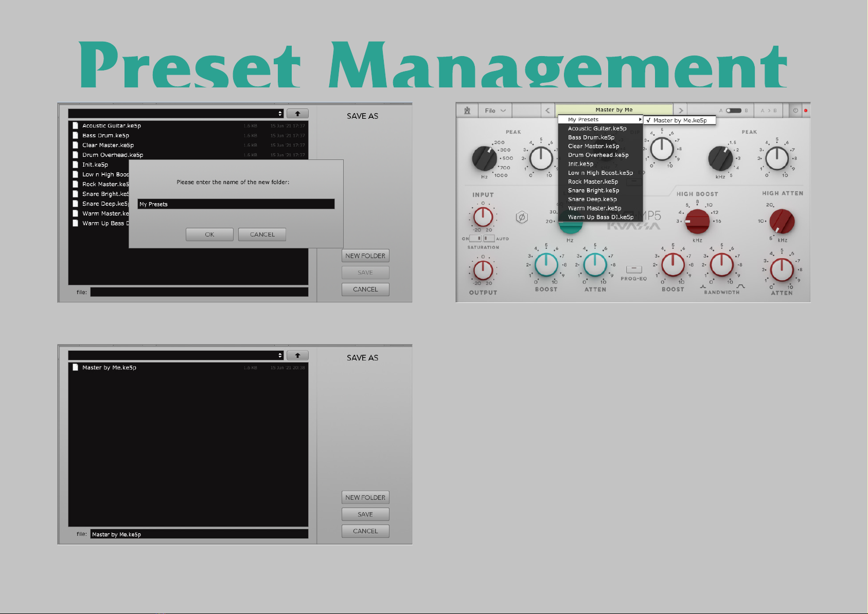Image resolution: width=868 pixels, height=614 pixels.
Task: Click the wide bandwidth curve icon
Action: pos(740,286)
